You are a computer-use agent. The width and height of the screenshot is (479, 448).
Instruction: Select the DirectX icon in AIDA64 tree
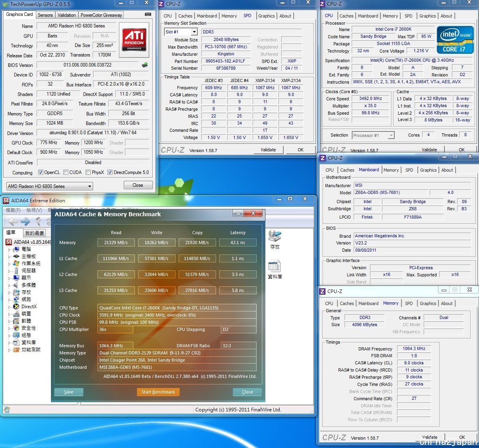pos(16,307)
